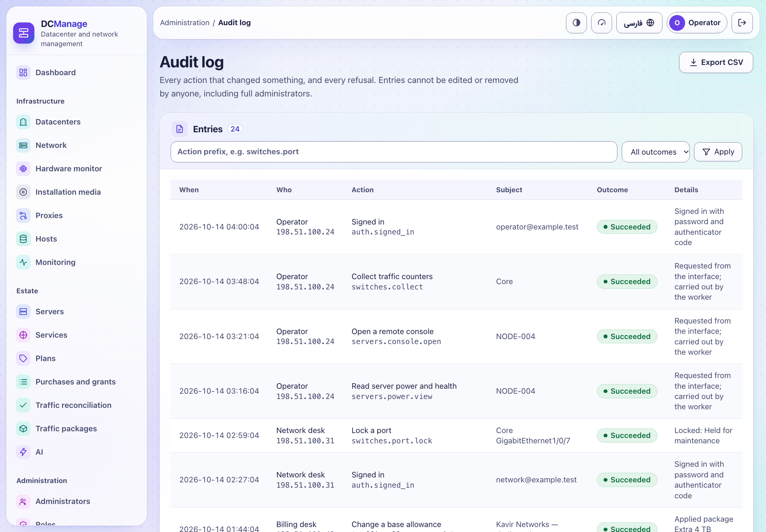This screenshot has height=532, width=766.
Task: Click the Network sidebar icon
Action: (x=23, y=145)
